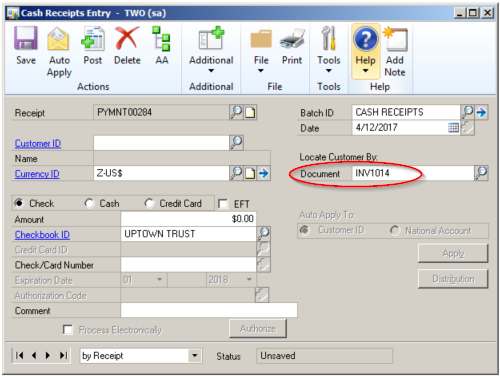Image resolution: width=500 pixels, height=377 pixels.
Task: Open the Currency ID lookup magnifier
Action: [236, 173]
